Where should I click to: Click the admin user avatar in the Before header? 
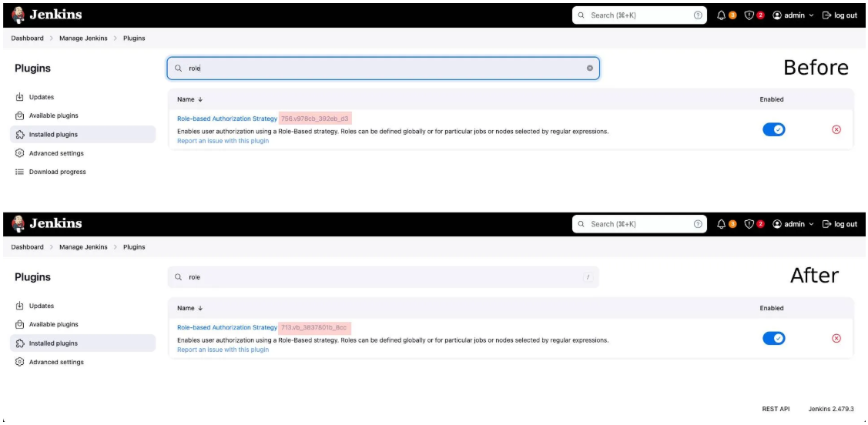pyautogui.click(x=777, y=15)
